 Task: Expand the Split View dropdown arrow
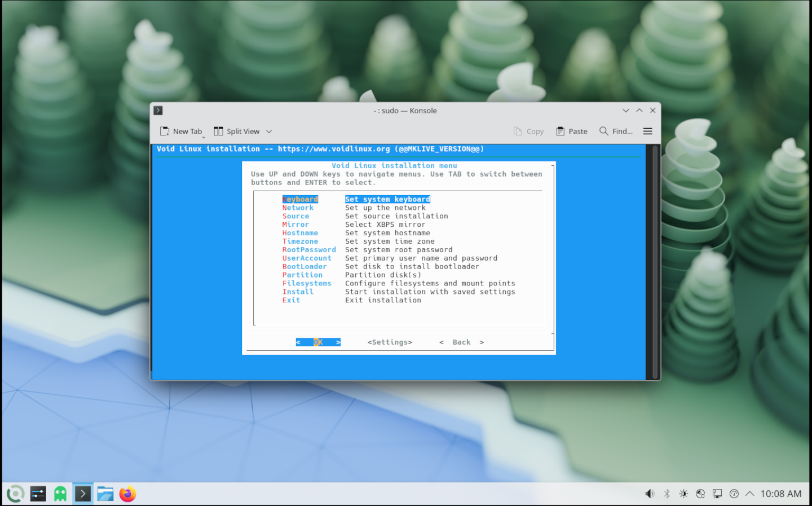pos(269,131)
